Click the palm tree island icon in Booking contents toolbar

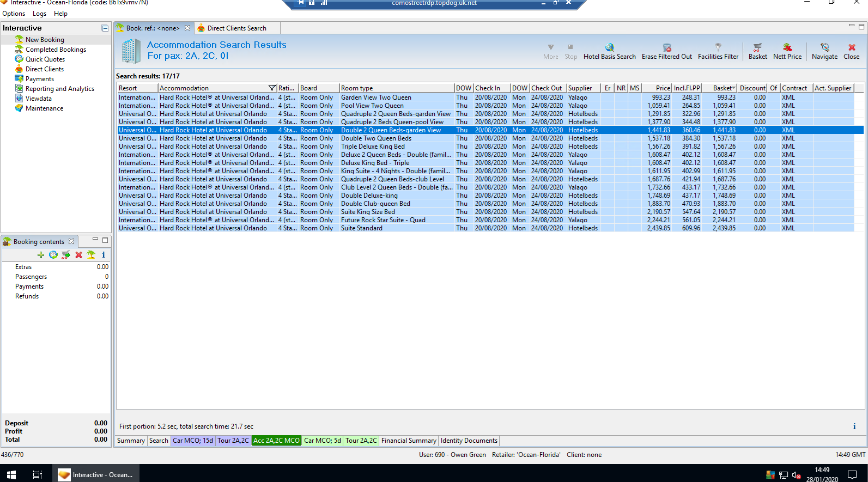(x=91, y=255)
